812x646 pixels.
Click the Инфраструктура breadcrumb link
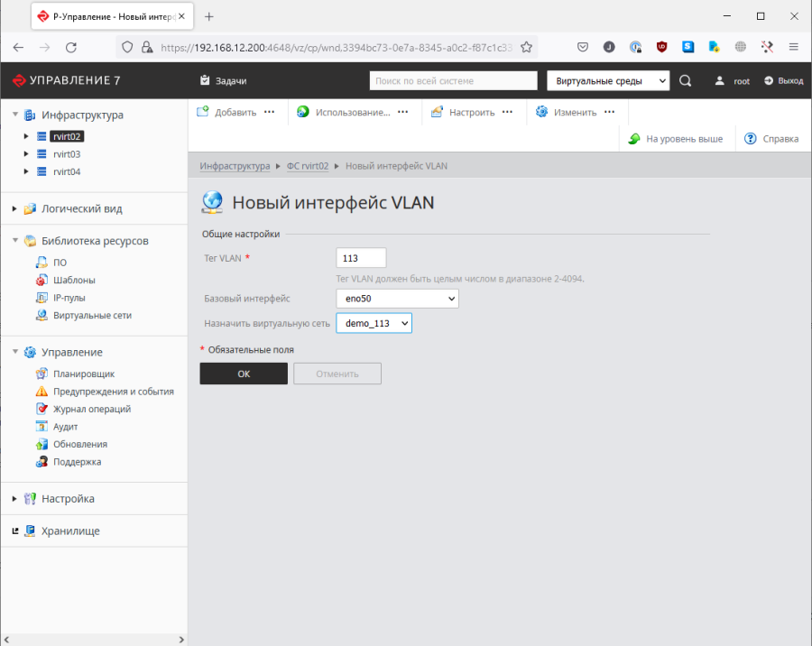pos(235,166)
